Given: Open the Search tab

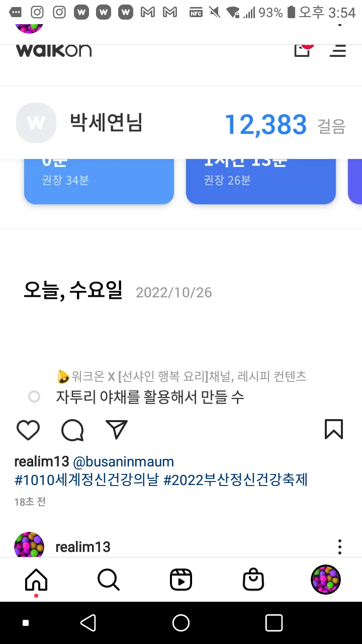Looking at the screenshot, I should click(x=109, y=580).
